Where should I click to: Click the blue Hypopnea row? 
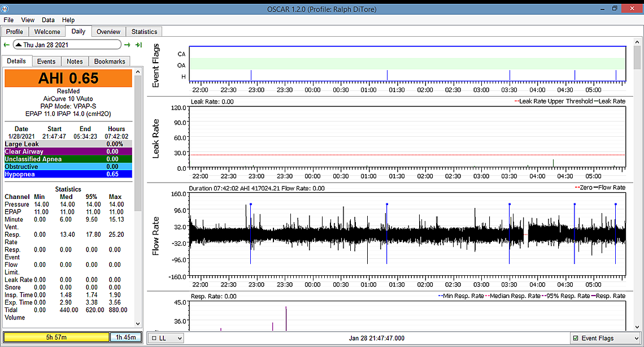pyautogui.click(x=68, y=174)
